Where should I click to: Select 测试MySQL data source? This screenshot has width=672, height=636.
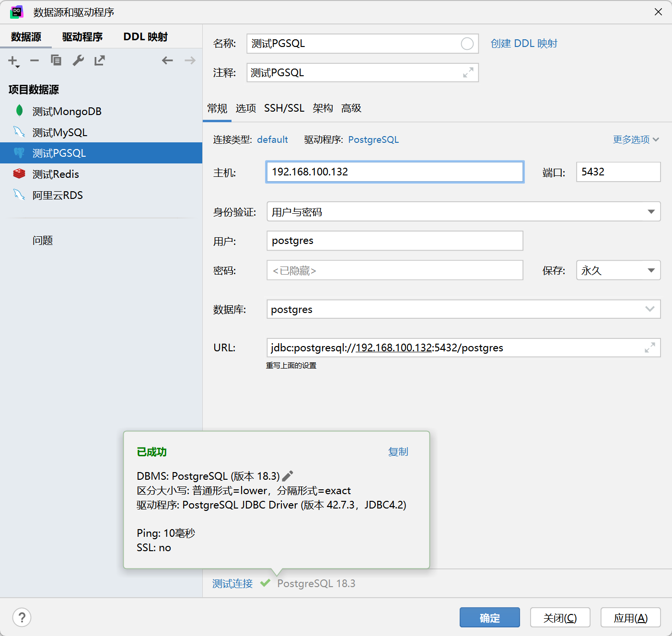click(101, 132)
